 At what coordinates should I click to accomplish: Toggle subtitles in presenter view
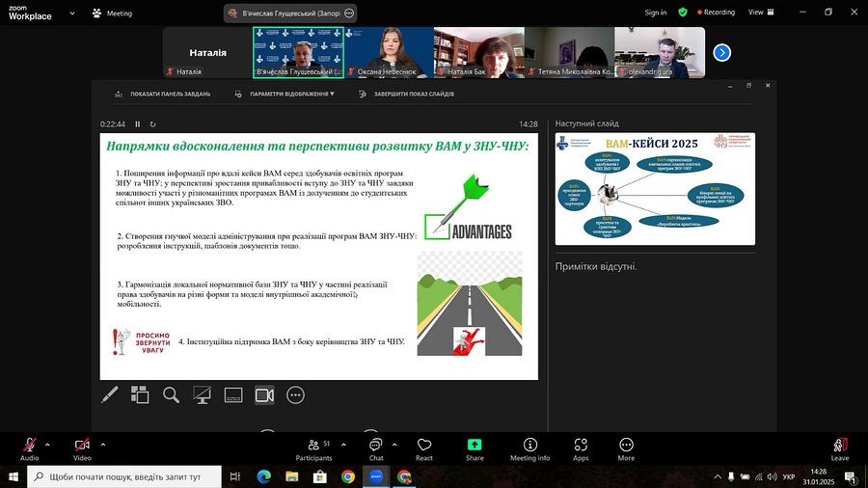[232, 394]
